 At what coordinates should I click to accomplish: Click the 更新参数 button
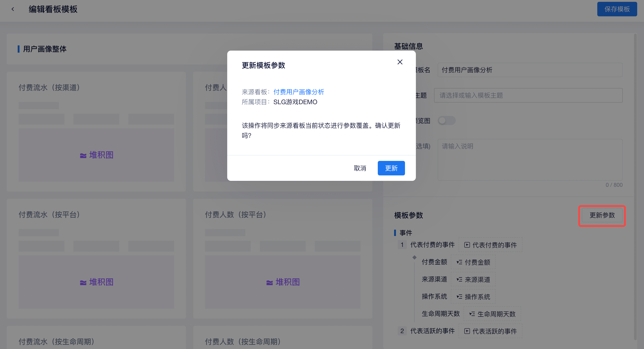pyautogui.click(x=602, y=215)
